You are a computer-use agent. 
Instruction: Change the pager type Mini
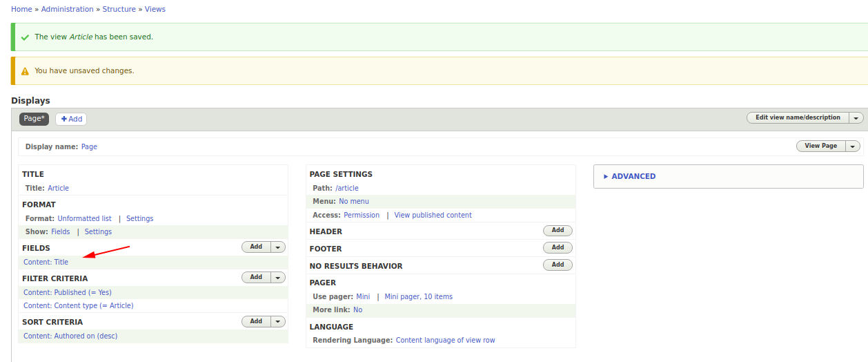point(363,297)
